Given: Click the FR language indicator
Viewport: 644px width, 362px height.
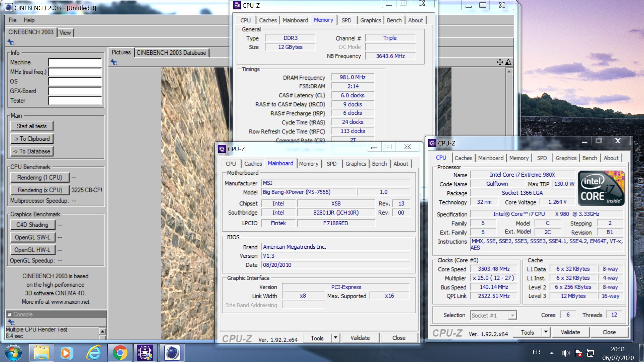Looking at the screenshot, I should pyautogui.click(x=536, y=352).
